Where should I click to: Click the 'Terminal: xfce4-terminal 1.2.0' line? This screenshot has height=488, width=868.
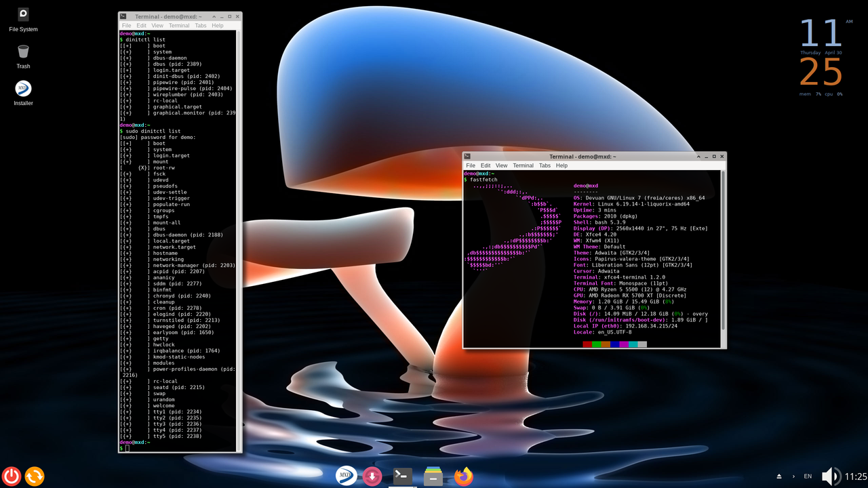[619, 277]
